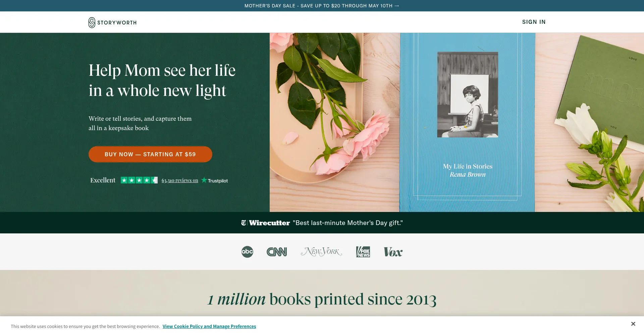The height and width of the screenshot is (333, 644).
Task: Open the Sign In page
Action: (x=534, y=22)
